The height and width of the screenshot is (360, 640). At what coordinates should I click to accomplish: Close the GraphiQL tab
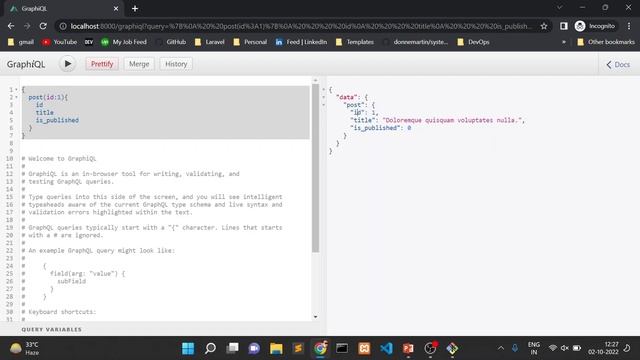point(116,9)
